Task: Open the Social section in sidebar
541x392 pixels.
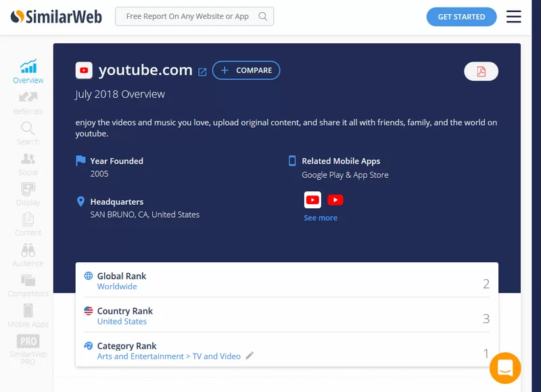Action: click(28, 164)
